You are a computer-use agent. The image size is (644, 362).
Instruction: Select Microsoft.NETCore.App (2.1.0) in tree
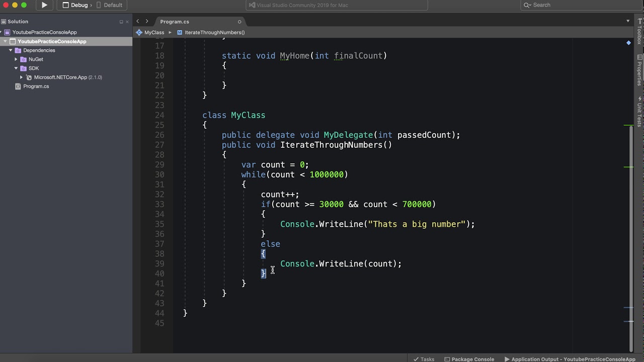(68, 77)
